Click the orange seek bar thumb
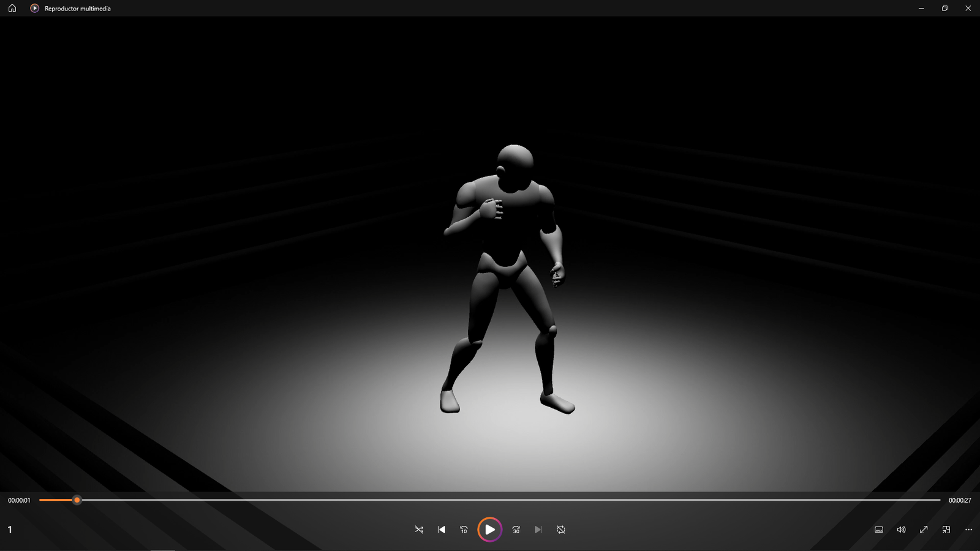The height and width of the screenshot is (551, 980). pyautogui.click(x=77, y=500)
